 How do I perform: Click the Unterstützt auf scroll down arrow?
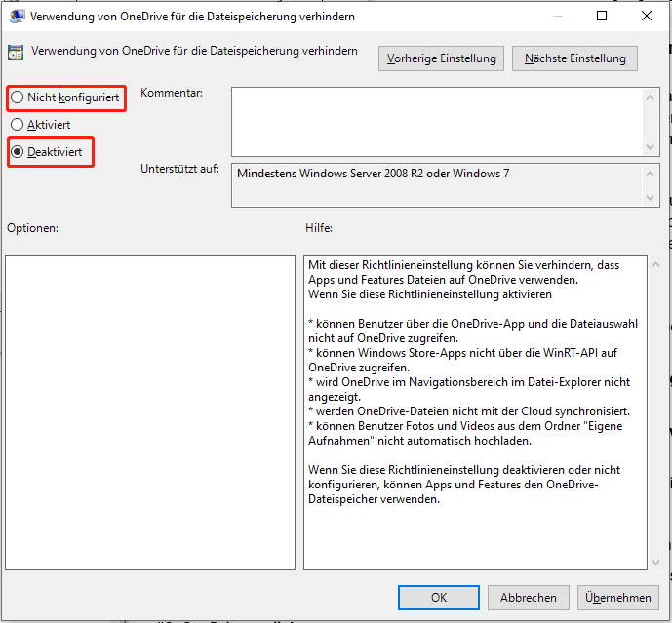click(650, 198)
